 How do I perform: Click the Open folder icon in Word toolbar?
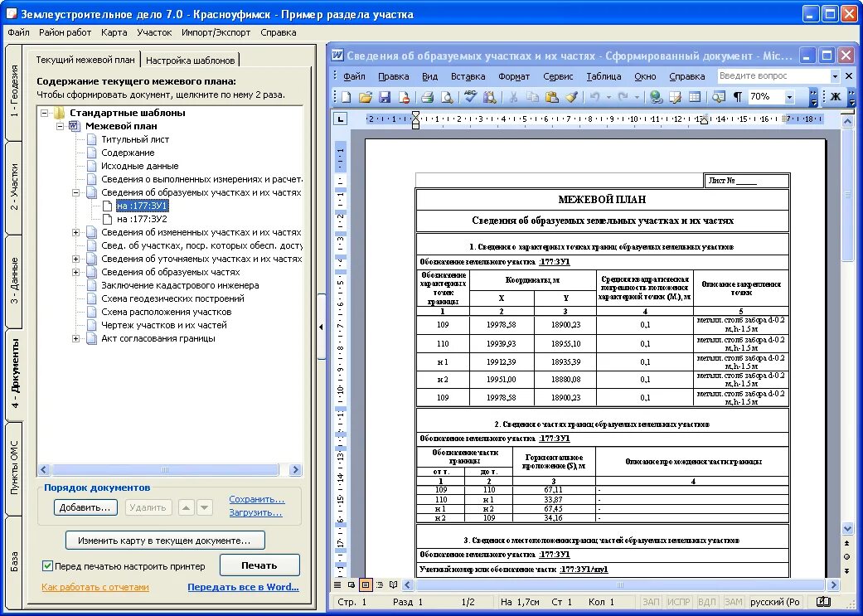pos(366,97)
